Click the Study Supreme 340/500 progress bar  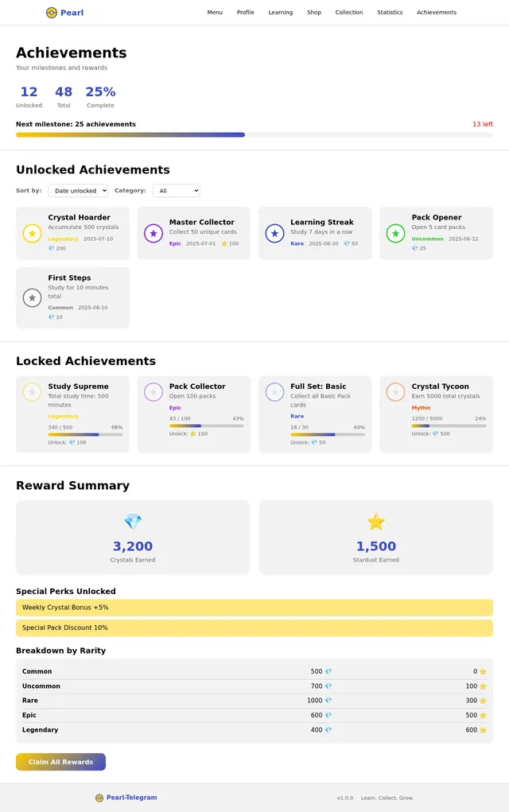pos(85,434)
